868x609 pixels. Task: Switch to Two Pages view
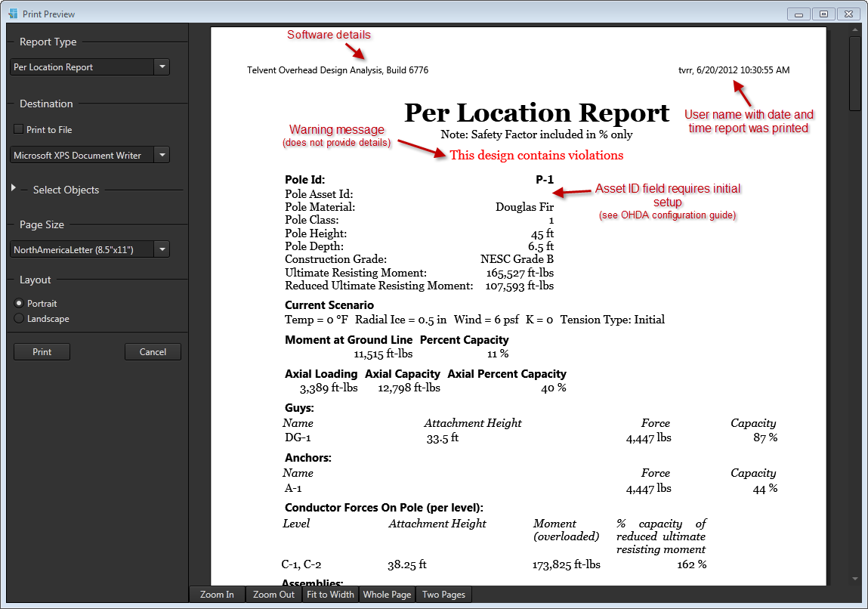coord(443,594)
